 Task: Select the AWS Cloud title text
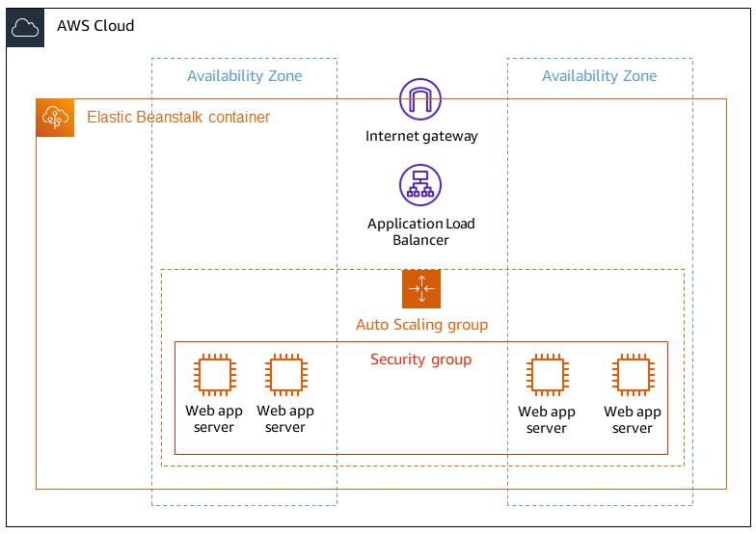[95, 25]
